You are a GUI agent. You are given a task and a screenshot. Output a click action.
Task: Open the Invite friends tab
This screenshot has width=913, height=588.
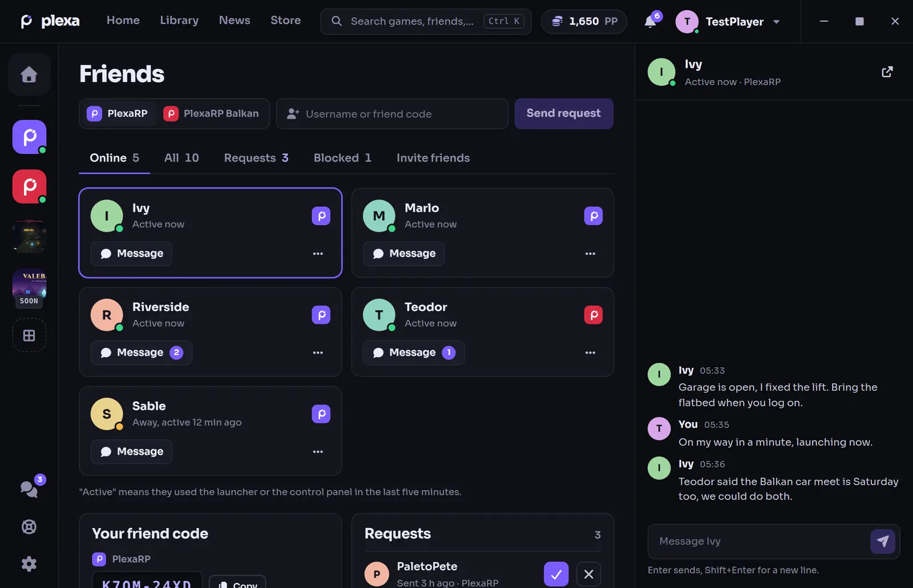tap(433, 158)
